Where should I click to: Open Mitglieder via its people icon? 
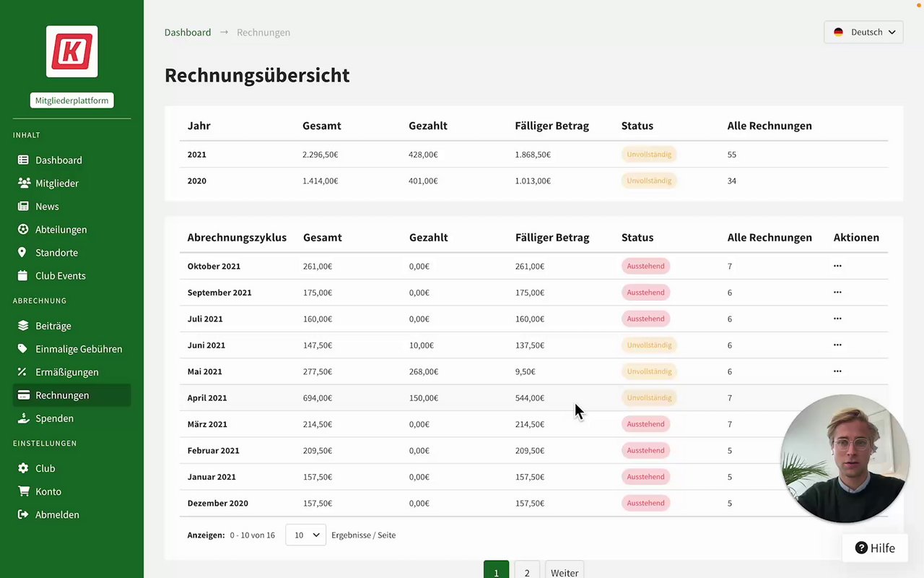click(x=23, y=184)
